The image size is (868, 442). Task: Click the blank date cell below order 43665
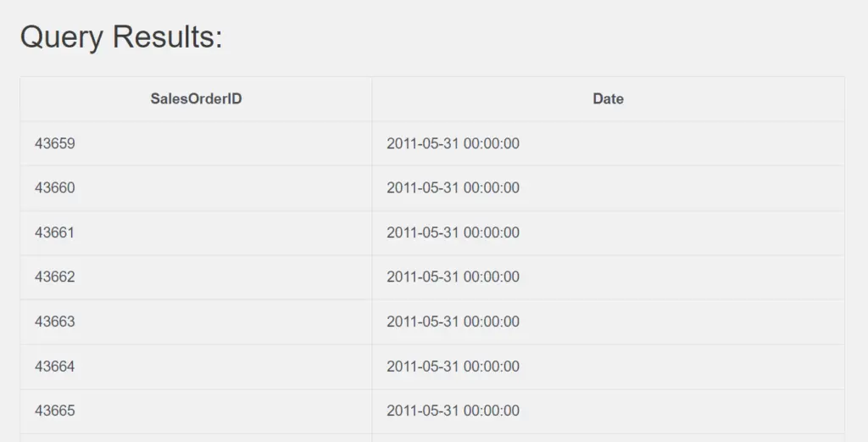608,438
